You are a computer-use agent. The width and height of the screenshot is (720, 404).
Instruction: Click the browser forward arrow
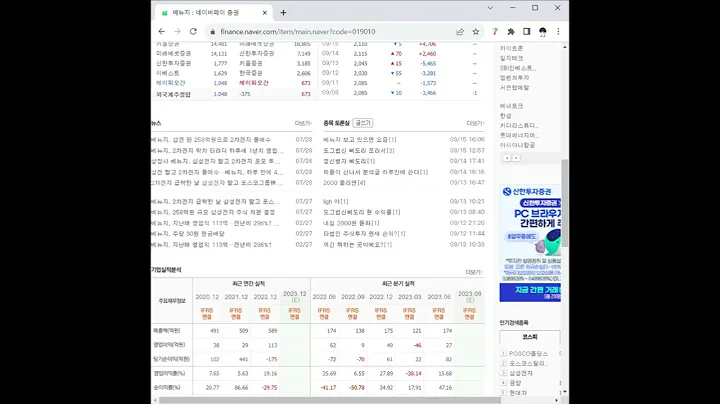pyautogui.click(x=177, y=32)
